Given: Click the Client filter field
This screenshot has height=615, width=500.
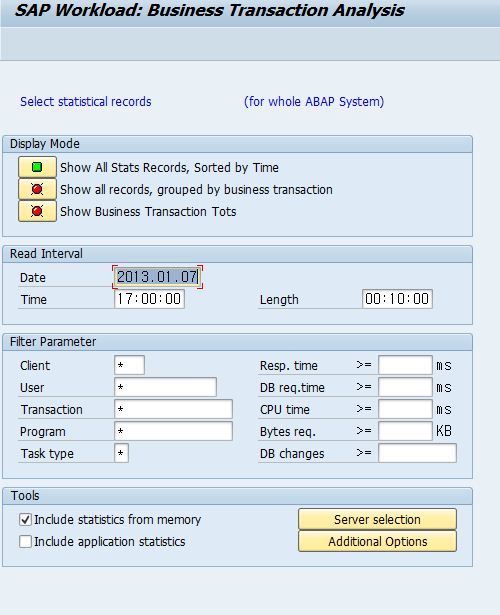Looking at the screenshot, I should coord(129,365).
